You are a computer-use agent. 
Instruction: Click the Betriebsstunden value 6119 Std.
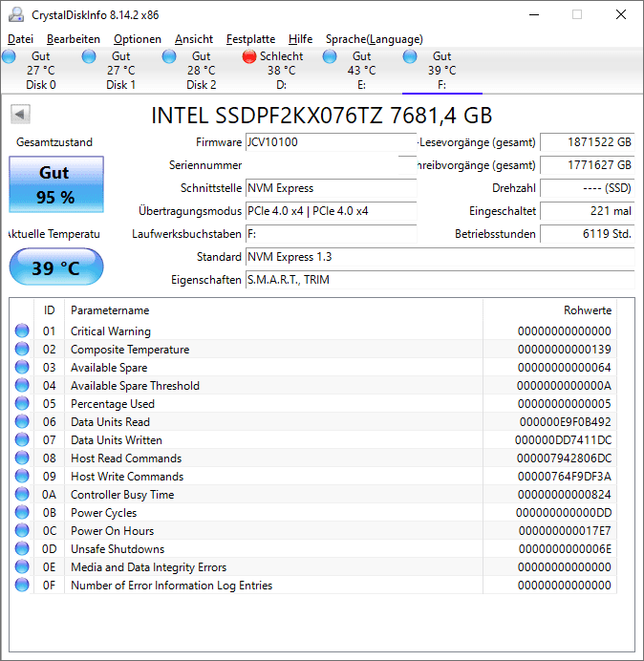point(587,234)
